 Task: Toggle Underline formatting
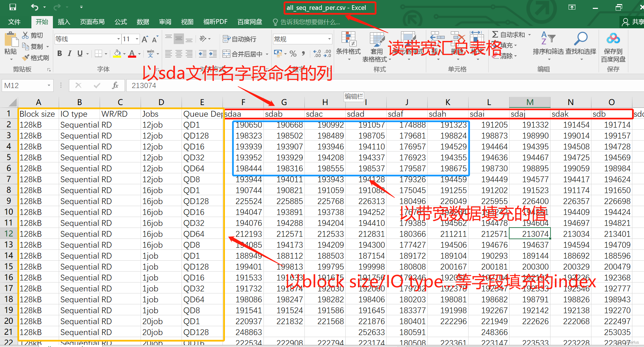tap(80, 54)
